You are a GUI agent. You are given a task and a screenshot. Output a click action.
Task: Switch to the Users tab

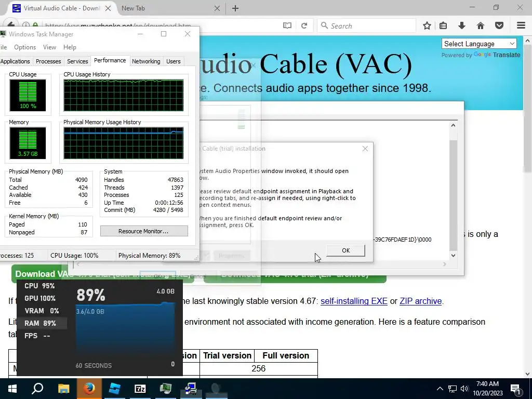(x=173, y=61)
